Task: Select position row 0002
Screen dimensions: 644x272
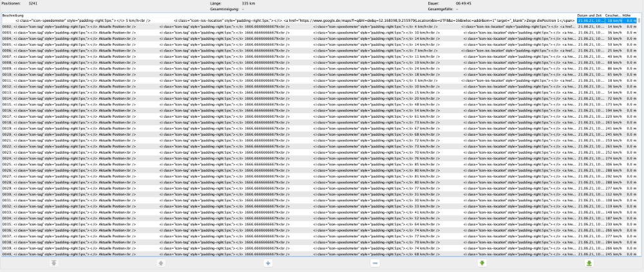Action: coord(258,27)
